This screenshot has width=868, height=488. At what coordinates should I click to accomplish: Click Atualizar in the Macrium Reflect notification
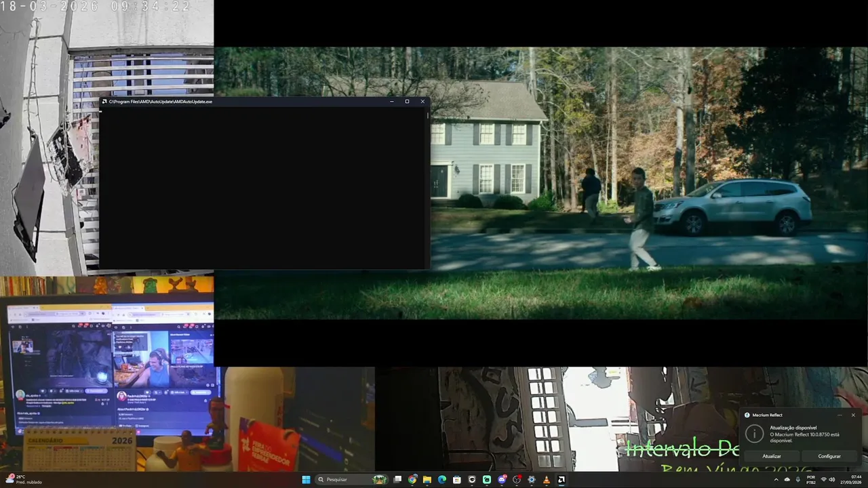pyautogui.click(x=772, y=456)
